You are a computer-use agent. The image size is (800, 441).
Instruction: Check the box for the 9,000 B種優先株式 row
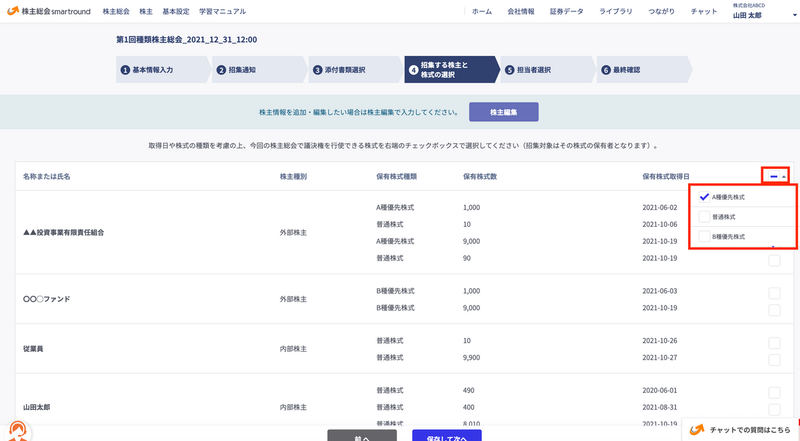click(x=774, y=310)
